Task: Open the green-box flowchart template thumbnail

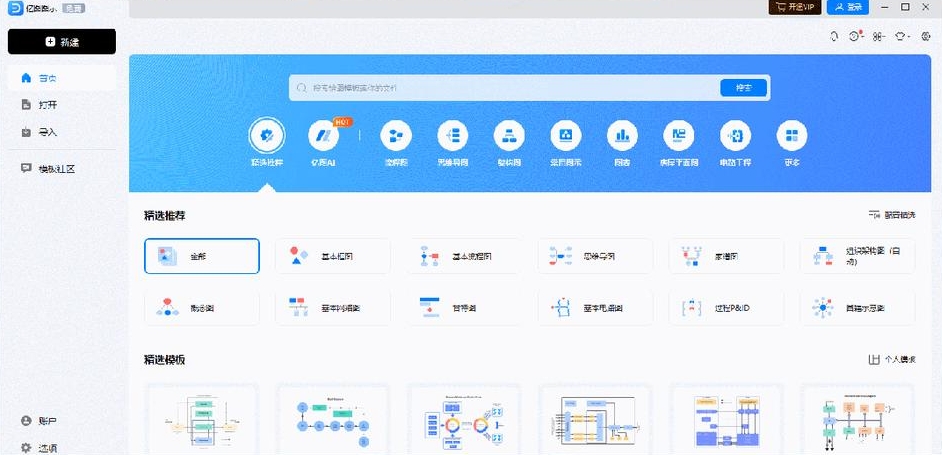Action: tap(202, 420)
